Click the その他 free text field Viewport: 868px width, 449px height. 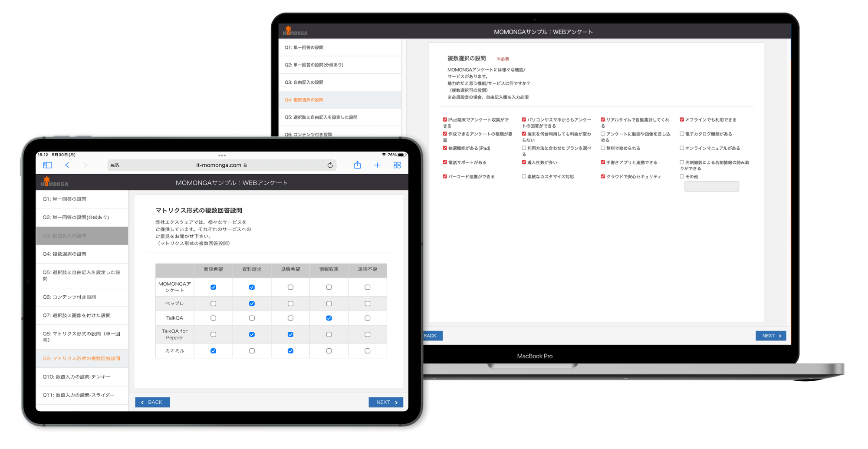tap(711, 186)
